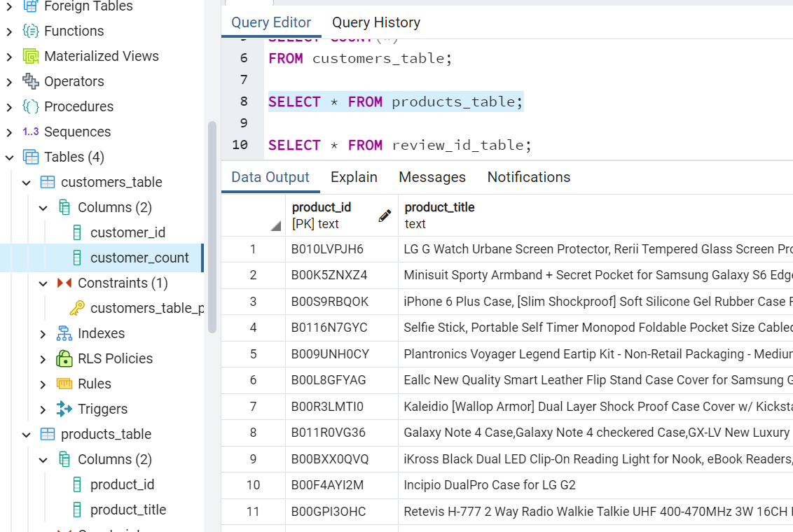Expand the Operators node

tap(9, 82)
